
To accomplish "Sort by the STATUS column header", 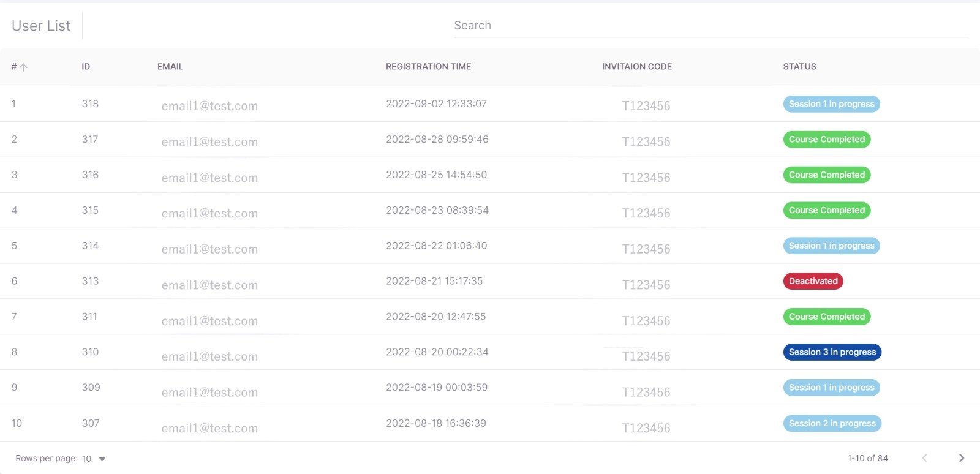I will click(799, 67).
